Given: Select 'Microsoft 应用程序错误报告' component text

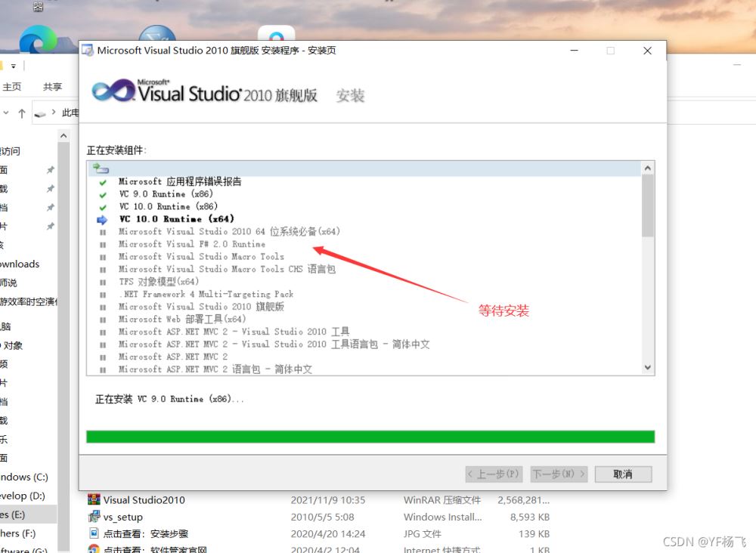Looking at the screenshot, I should [x=180, y=181].
